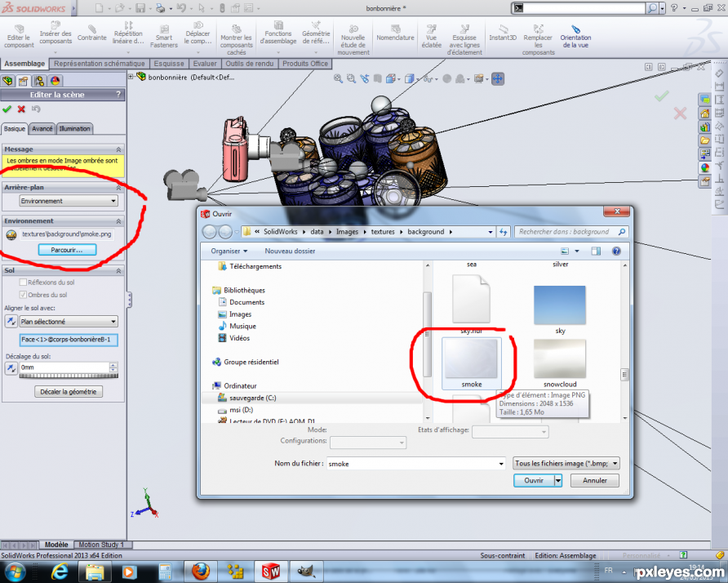Viewport: 728px width, 583px height.
Task: Click Annuler button
Action: pos(595,480)
